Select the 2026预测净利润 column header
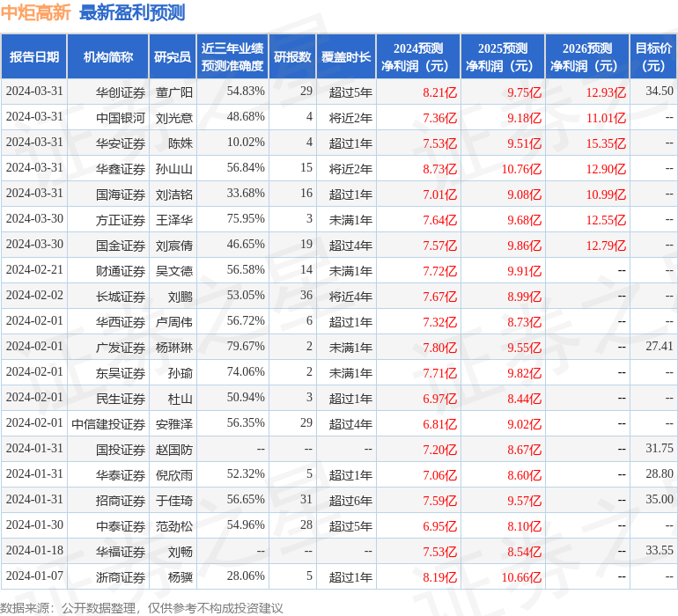The width and height of the screenshot is (678, 616). (587, 56)
